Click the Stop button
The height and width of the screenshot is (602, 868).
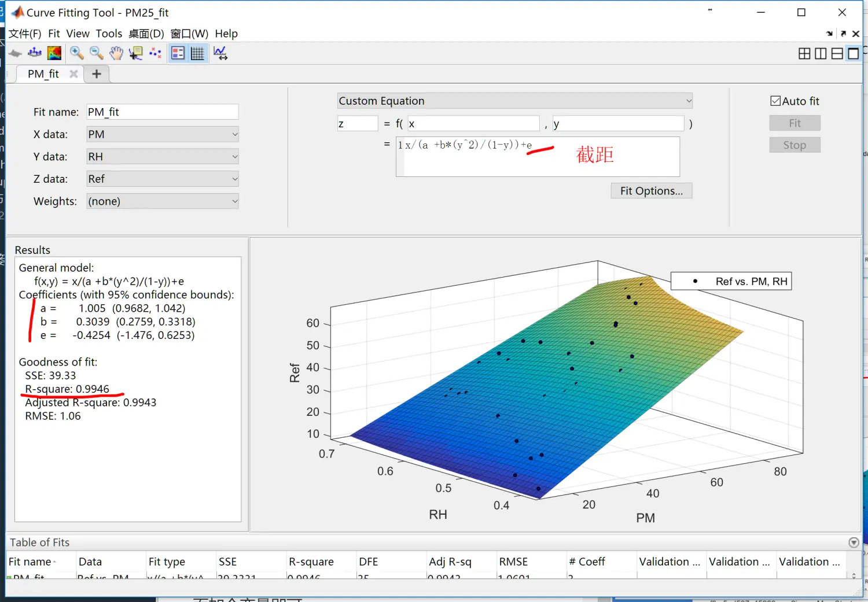[x=795, y=145]
